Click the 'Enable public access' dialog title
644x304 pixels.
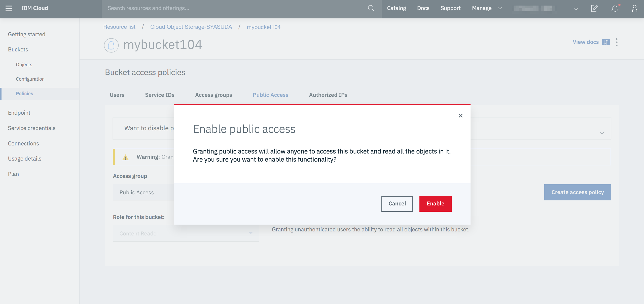coord(244,129)
